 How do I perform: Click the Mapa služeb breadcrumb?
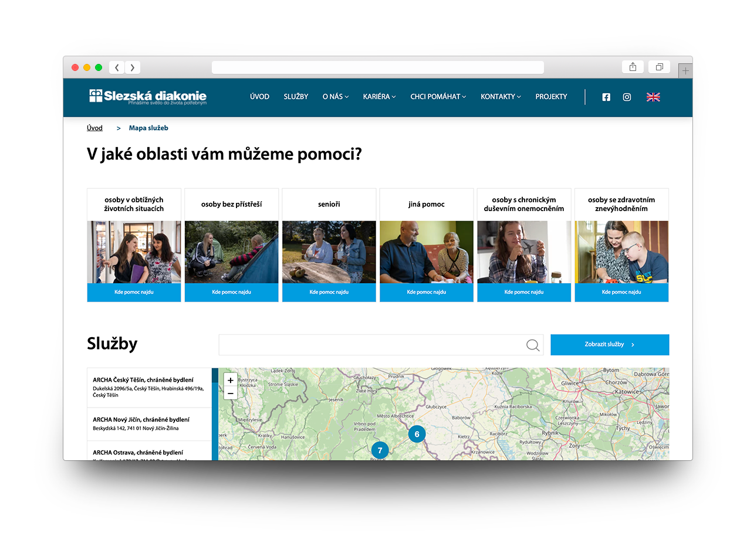148,128
